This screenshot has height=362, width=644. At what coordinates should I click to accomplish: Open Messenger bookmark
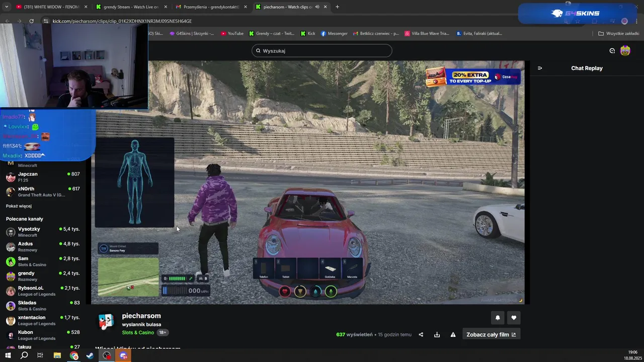[x=334, y=34]
